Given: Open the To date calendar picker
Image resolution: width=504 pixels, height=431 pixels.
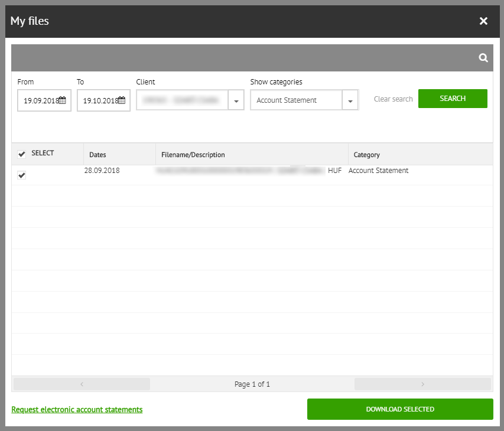Looking at the screenshot, I should point(122,100).
